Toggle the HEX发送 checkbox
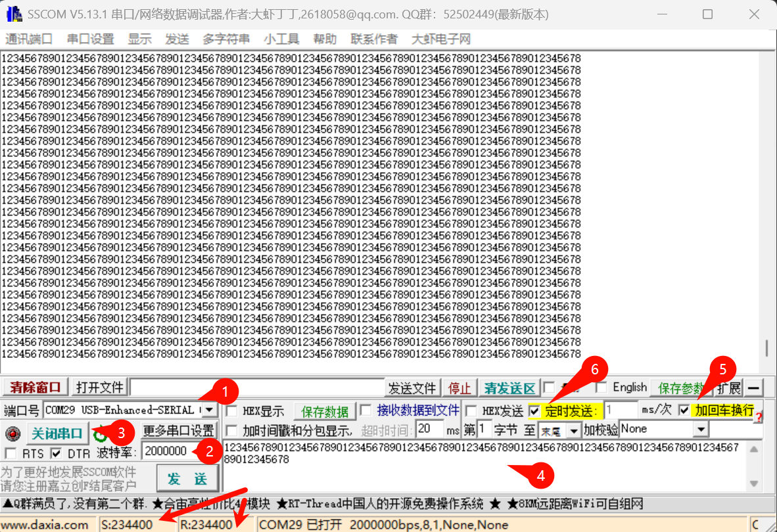This screenshot has height=532, width=777. (472, 410)
